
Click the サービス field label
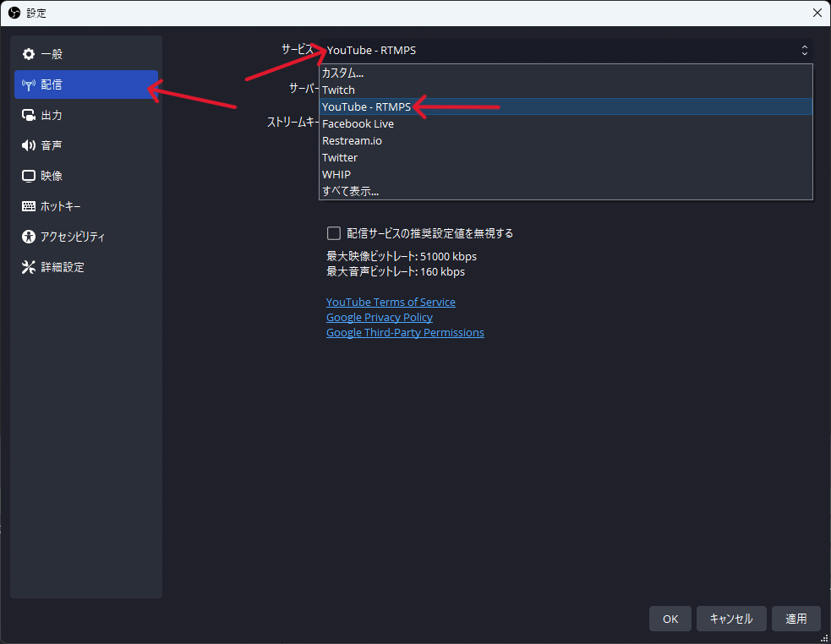tap(298, 49)
